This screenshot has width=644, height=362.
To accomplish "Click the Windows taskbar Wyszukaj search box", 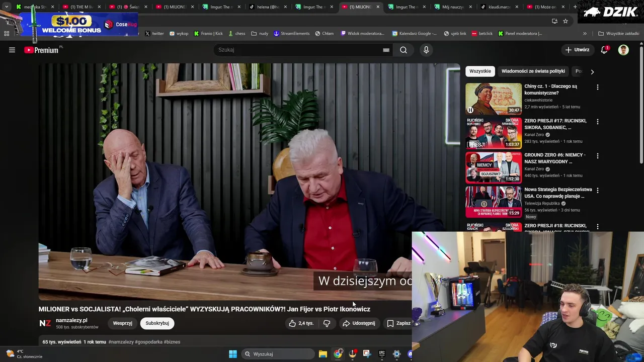I will coord(277,354).
